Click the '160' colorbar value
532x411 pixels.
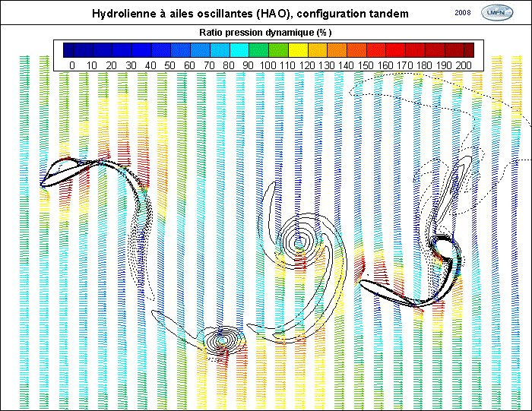385,65
